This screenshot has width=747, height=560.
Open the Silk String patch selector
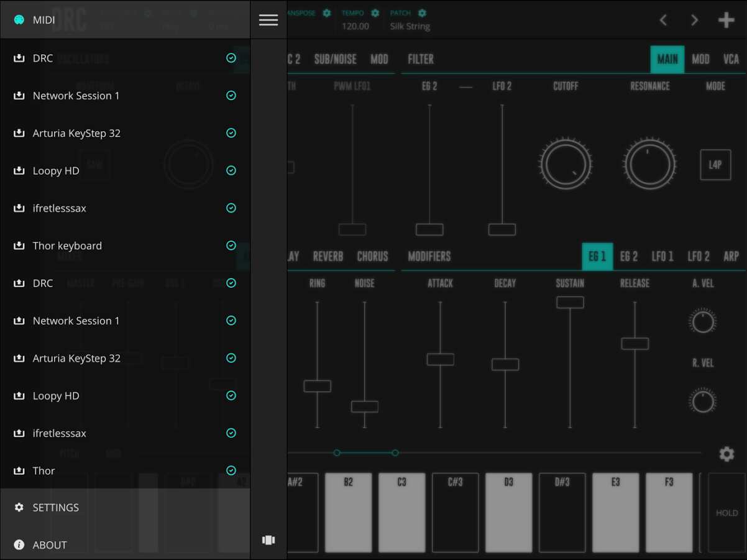click(410, 26)
